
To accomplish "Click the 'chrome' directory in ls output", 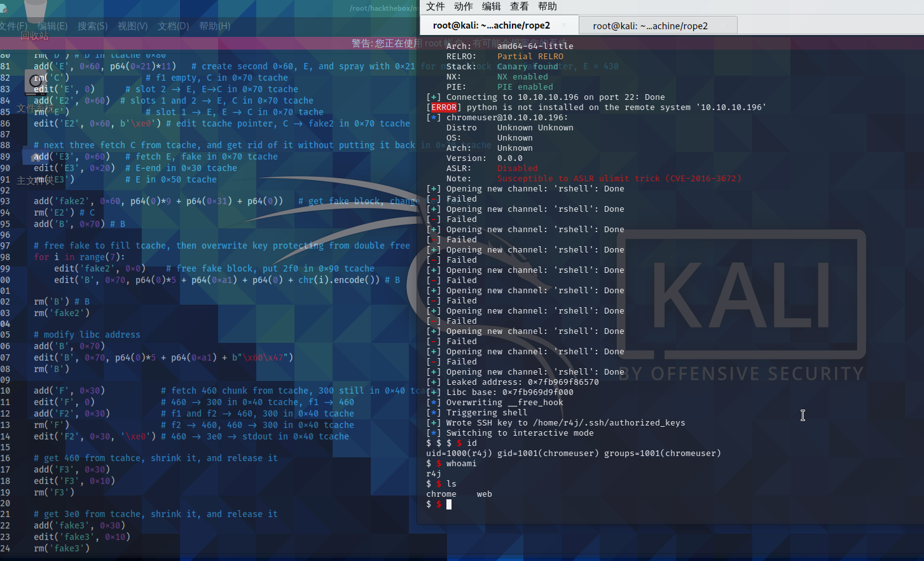I will click(441, 494).
